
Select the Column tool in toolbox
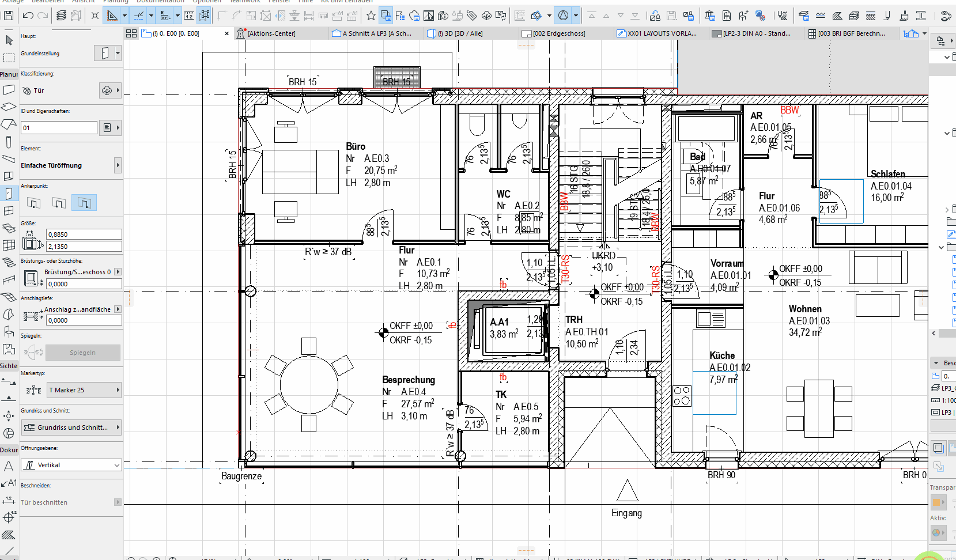click(x=9, y=142)
